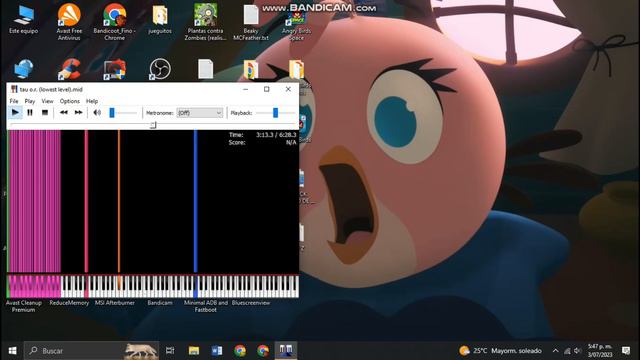Stop the MIDI playback

(x=45, y=113)
